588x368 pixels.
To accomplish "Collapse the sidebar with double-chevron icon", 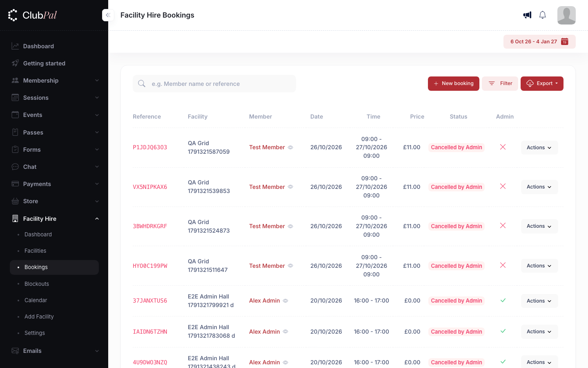I will [108, 15].
